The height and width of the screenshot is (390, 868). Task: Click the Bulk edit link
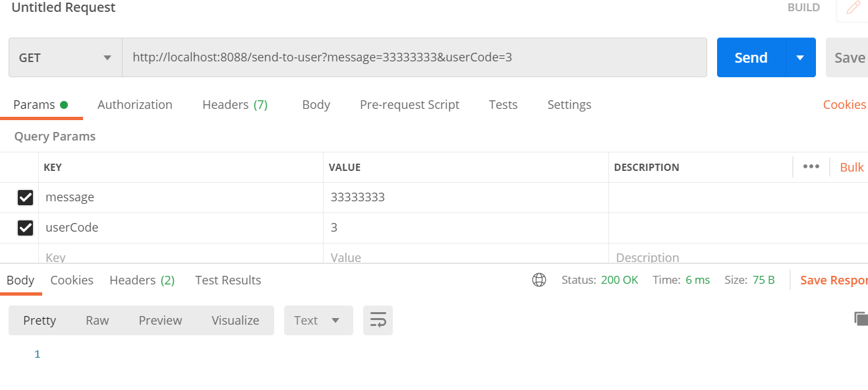coord(852,167)
